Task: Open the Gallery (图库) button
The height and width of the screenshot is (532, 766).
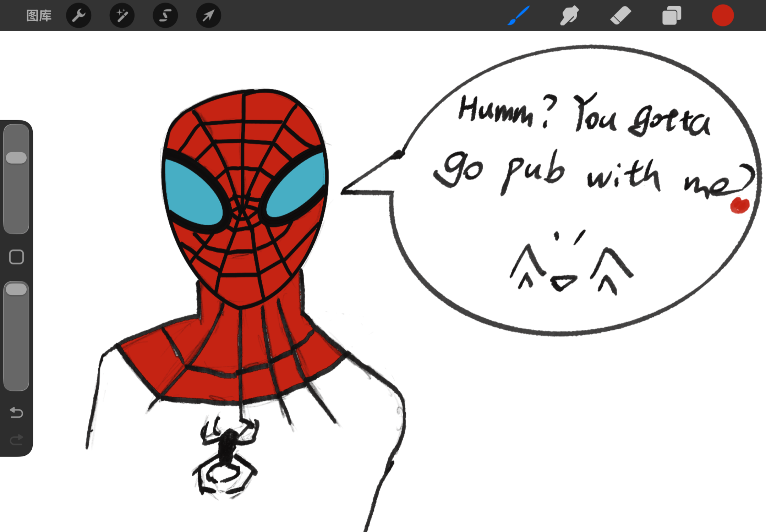Action: pos(39,16)
